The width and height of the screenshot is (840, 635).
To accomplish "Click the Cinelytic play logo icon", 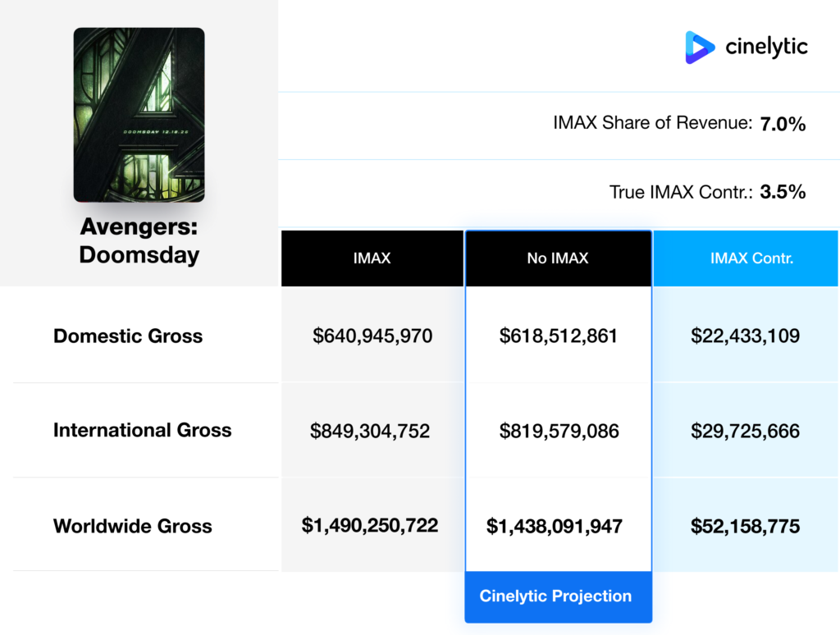I will 700,48.
